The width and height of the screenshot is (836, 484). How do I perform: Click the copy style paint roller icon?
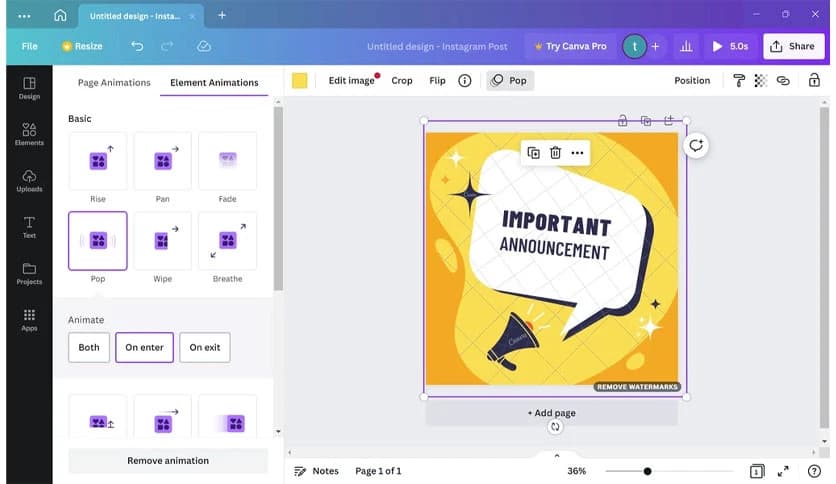point(738,80)
